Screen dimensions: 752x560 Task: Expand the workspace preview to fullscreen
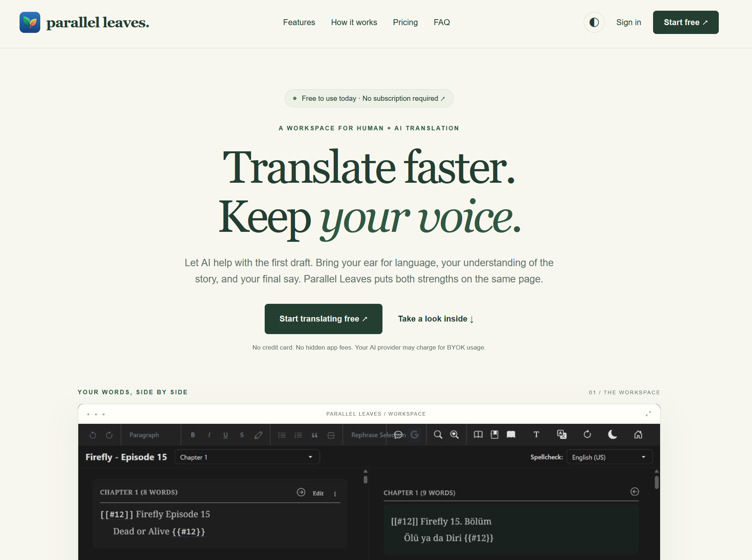(x=648, y=414)
